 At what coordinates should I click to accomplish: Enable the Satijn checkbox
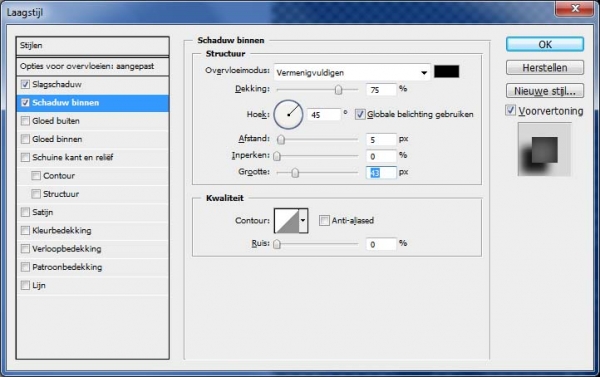point(25,212)
